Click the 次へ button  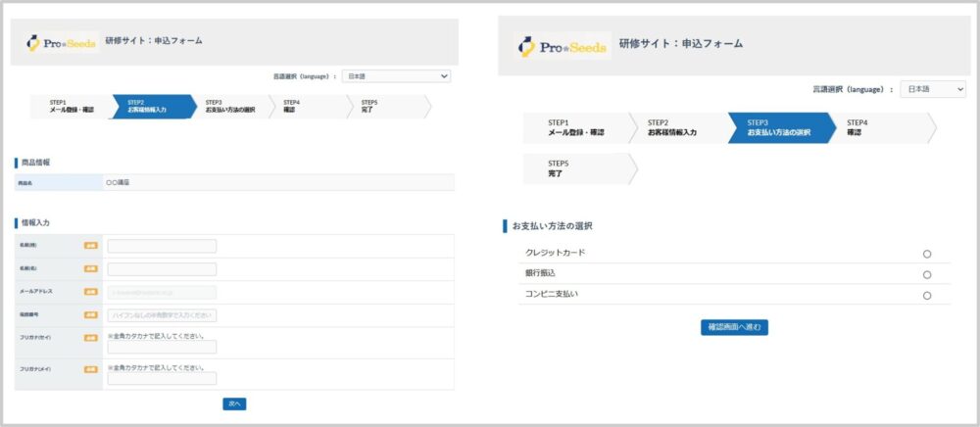[x=234, y=403]
